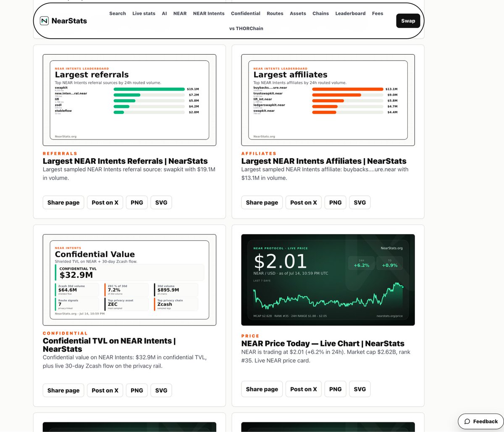Download PNG of Confidential TVL card
The image size is (504, 432).
tap(137, 390)
